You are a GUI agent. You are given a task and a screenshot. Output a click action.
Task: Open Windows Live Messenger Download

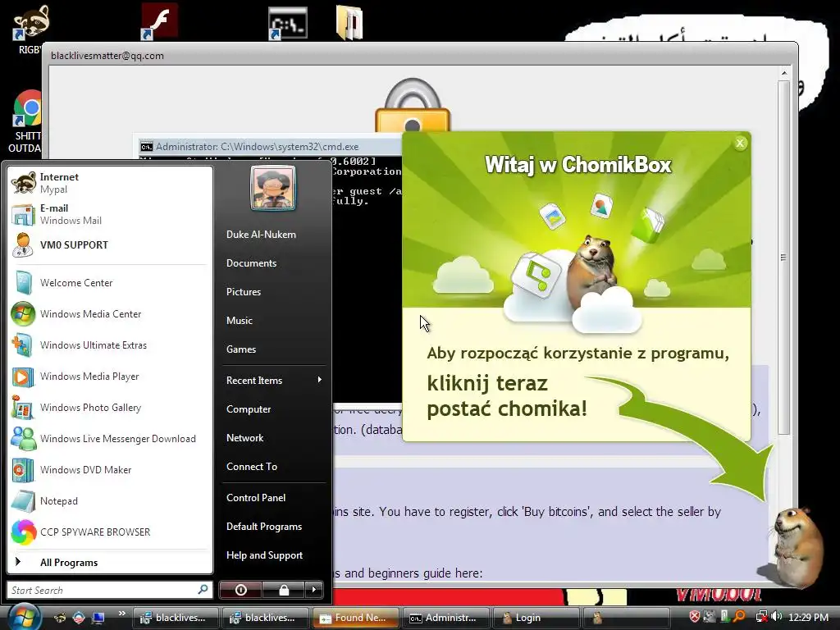(x=110, y=439)
